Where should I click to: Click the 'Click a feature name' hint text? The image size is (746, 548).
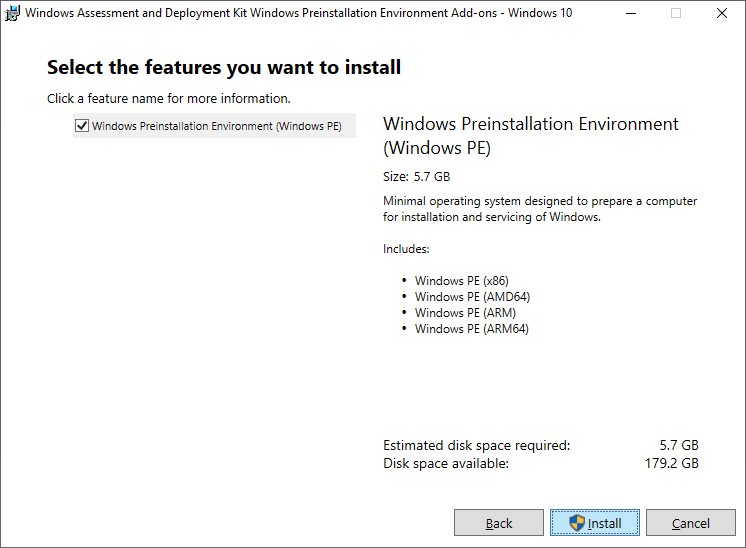click(x=168, y=99)
